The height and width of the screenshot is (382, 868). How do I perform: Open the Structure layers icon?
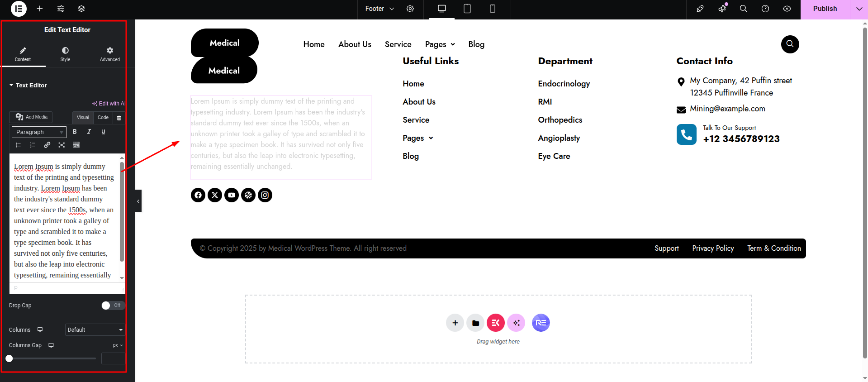pos(81,9)
